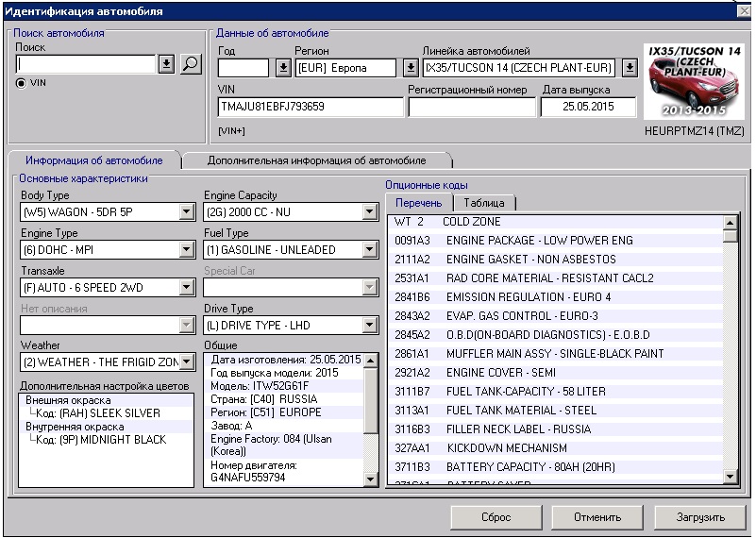The image size is (756, 538).
Task: Select the ENGINE PACKAGE - LOW POWER ENG row
Action: point(555,240)
